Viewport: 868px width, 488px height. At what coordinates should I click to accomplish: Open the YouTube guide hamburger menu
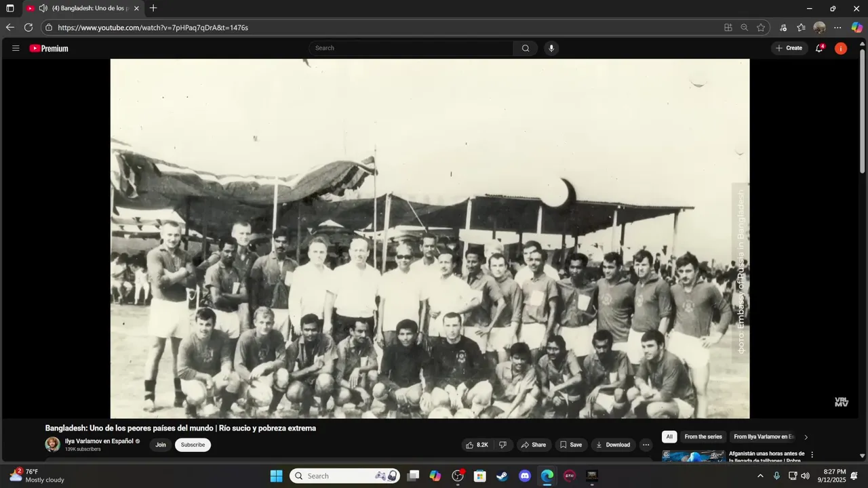[16, 48]
